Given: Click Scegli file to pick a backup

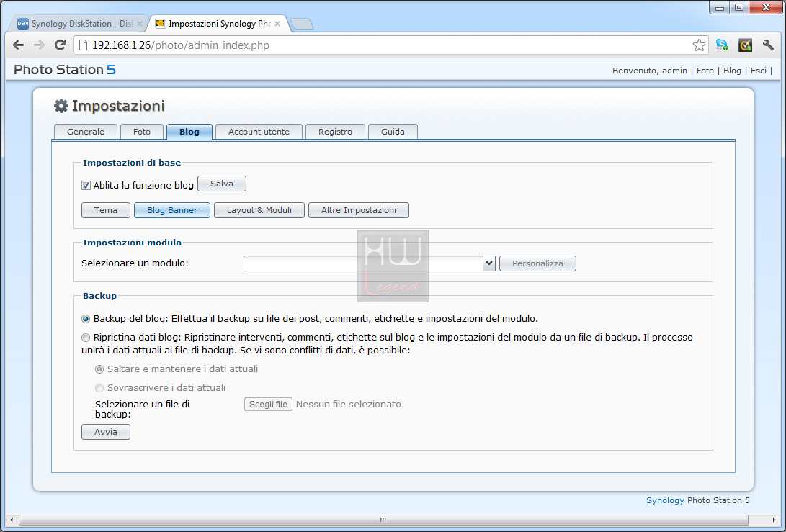Looking at the screenshot, I should pos(268,405).
